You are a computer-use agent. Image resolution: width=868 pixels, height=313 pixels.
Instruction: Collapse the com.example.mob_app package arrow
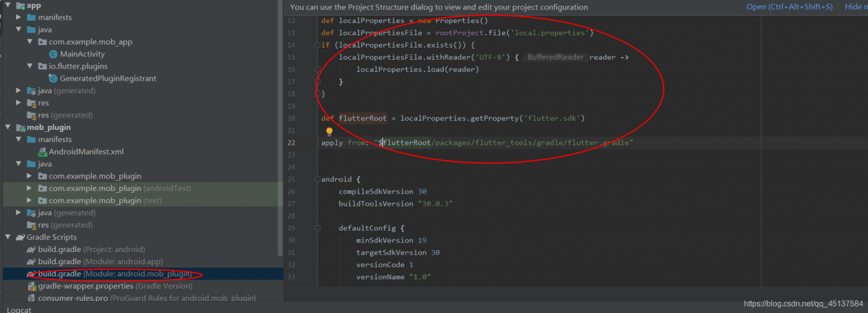tap(31, 42)
